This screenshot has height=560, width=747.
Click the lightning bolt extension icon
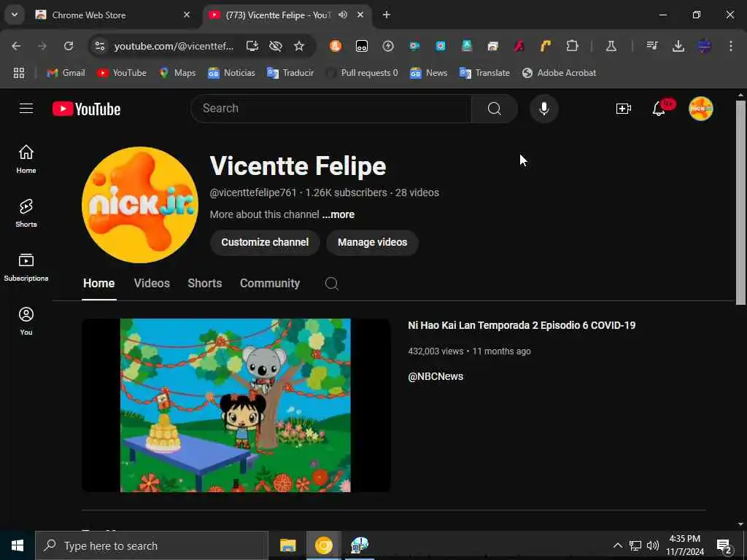388,46
